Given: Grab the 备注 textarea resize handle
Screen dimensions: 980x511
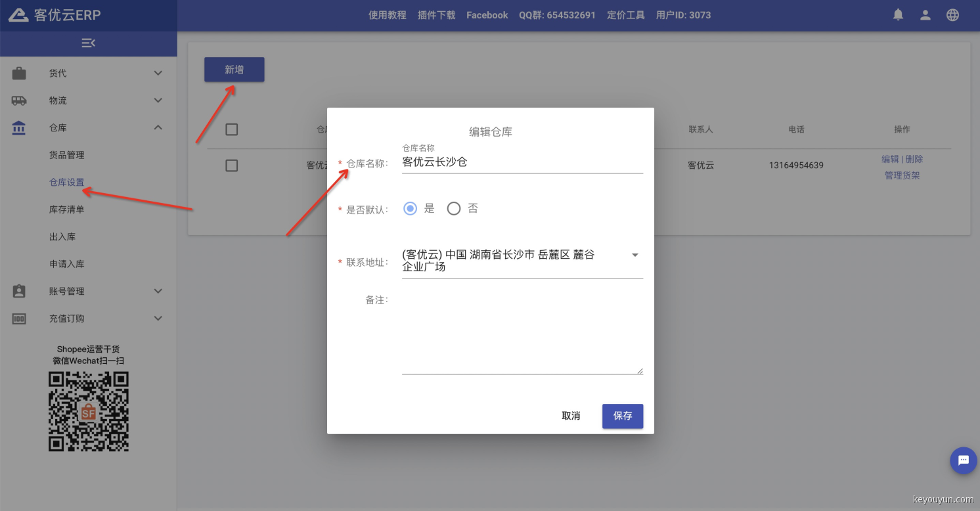Looking at the screenshot, I should 639,370.
